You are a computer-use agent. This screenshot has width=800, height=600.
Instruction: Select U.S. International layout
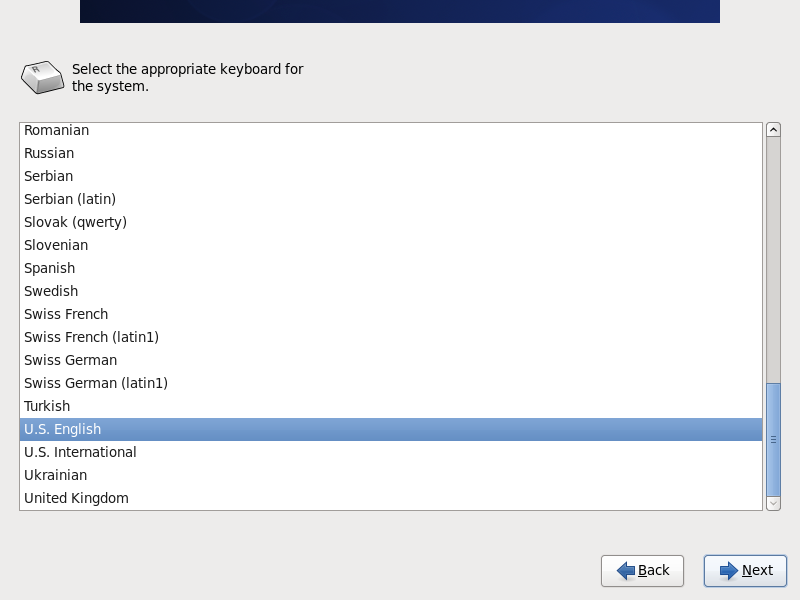click(x=391, y=452)
